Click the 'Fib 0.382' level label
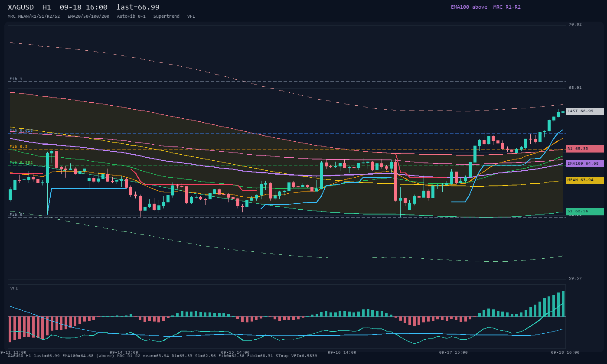Image resolution: width=607 pixels, height=364 pixels. coord(21,162)
